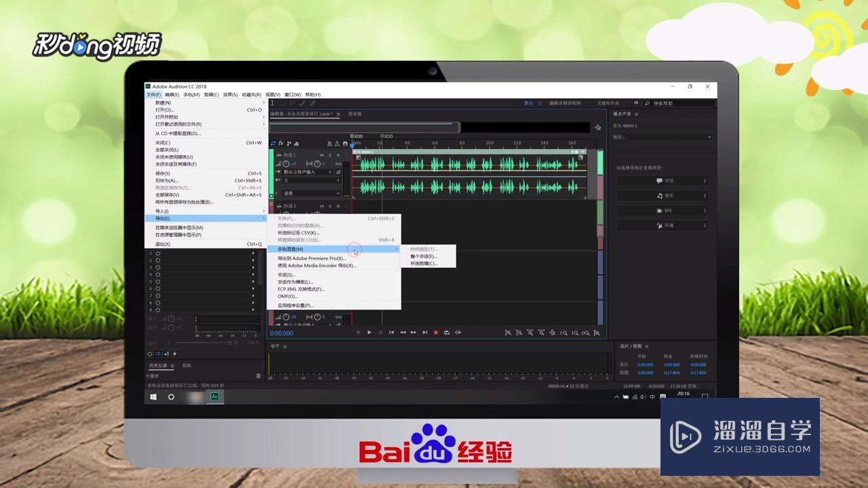868x488 pixels.
Task: Open the 编辑(E) menu in menu bar
Action: pos(172,95)
